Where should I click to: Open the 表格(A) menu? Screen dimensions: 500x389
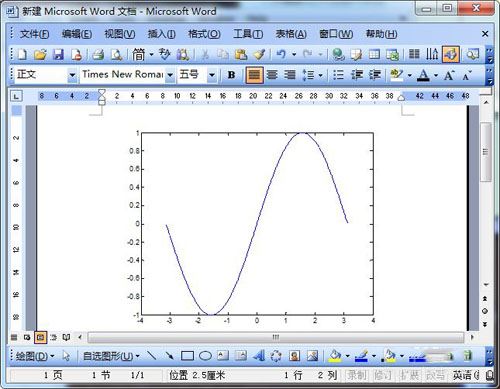pos(291,34)
